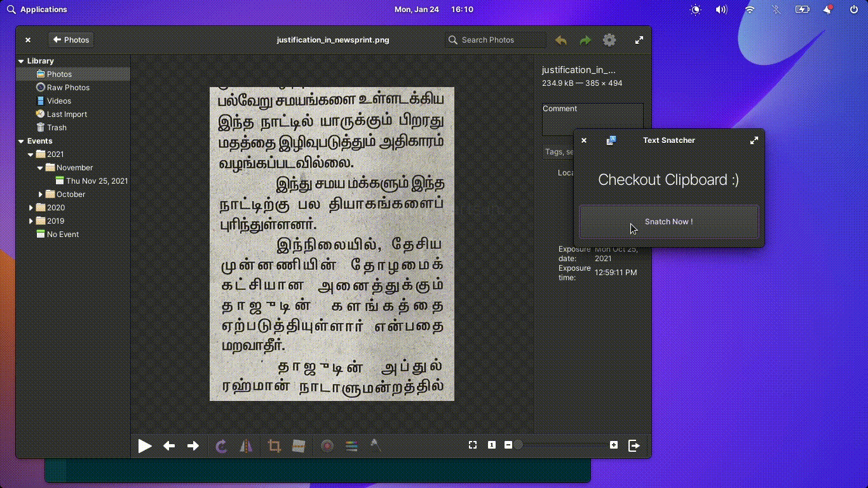Open the notifications bell indicator
Screen dimensions: 868x488
(828, 10)
